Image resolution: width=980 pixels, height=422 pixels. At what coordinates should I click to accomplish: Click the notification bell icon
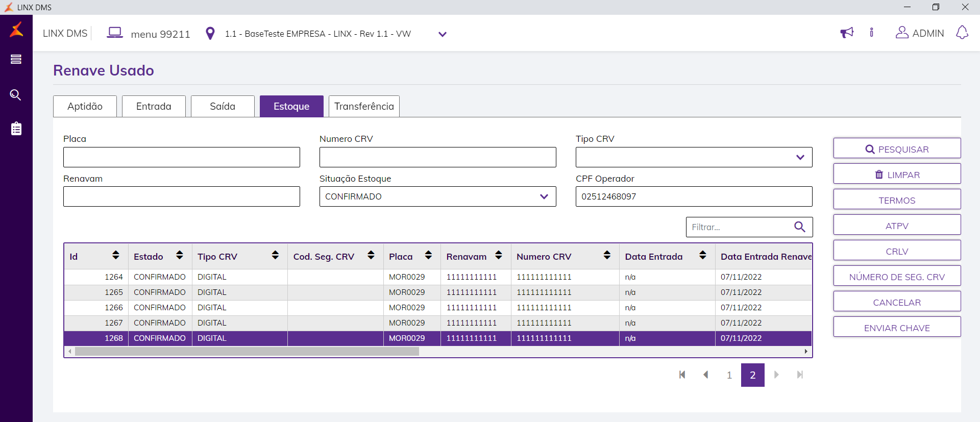pos(962,33)
